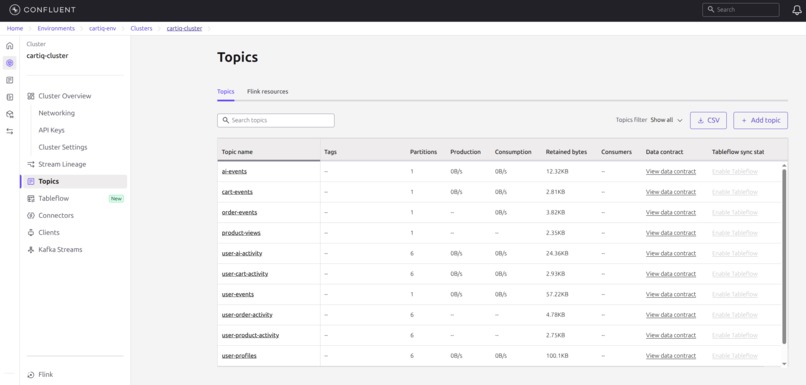View data contract for user-profiles
The height and width of the screenshot is (385, 806).
tap(671, 356)
